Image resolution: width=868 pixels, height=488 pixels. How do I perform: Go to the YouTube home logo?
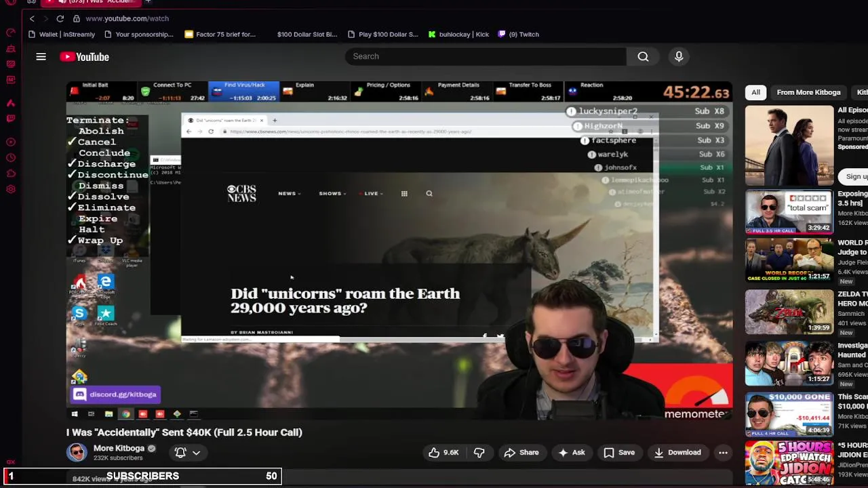[84, 57]
